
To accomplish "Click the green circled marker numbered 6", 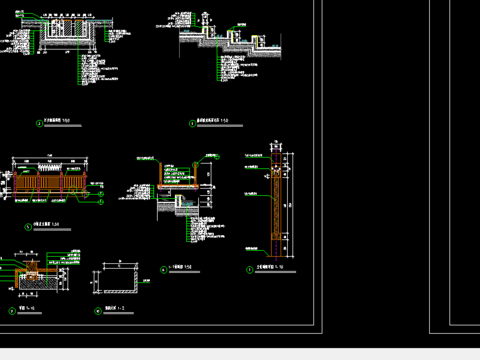I will point(164,270).
